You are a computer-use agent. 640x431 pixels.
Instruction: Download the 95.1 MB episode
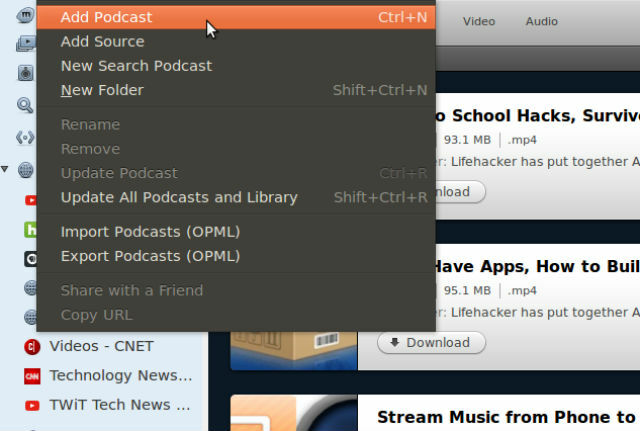click(x=431, y=343)
